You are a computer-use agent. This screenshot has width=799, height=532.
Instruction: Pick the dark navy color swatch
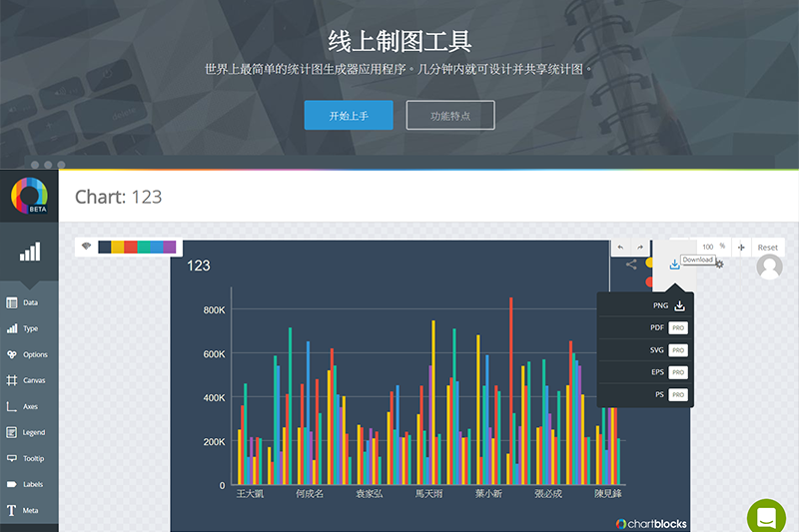(105, 247)
